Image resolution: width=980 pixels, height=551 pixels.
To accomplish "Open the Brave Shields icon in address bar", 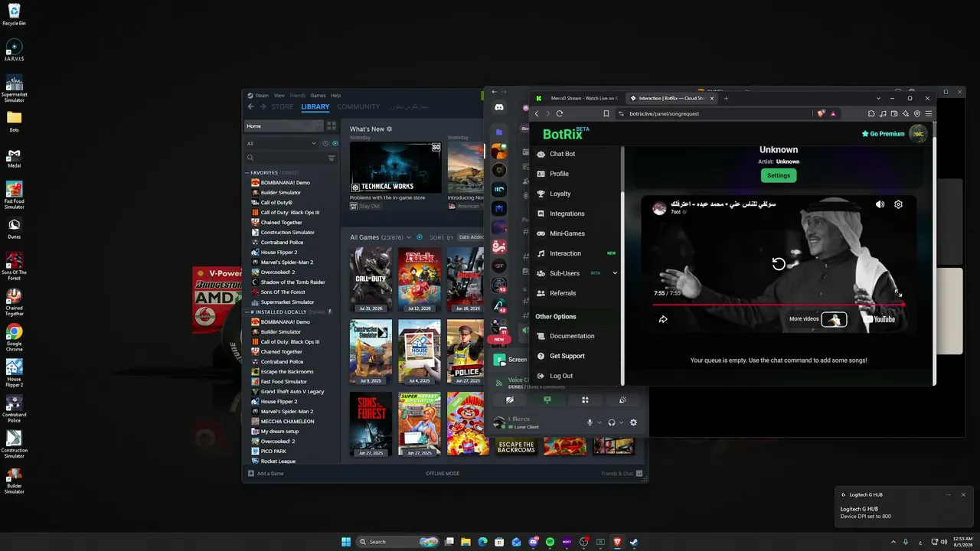I will (x=821, y=113).
